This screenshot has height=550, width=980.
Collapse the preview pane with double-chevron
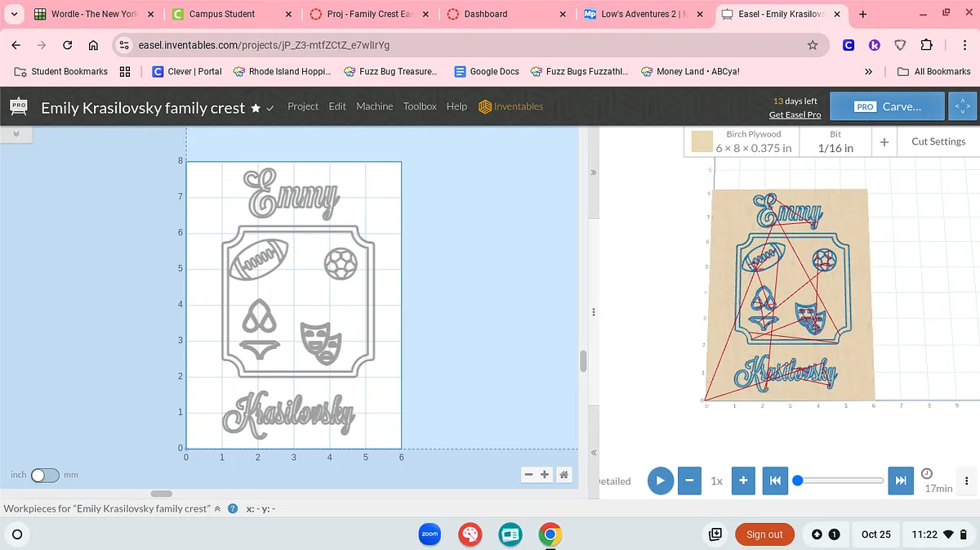[x=594, y=173]
